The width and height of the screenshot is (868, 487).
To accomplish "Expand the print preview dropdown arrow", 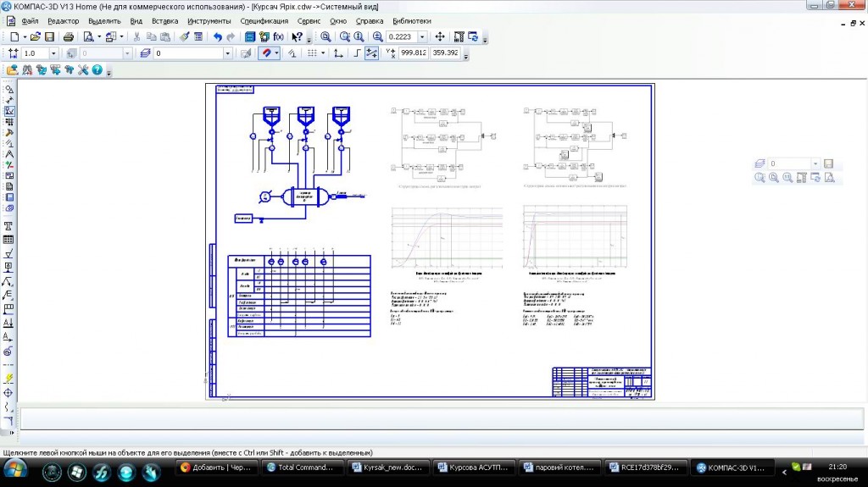I will [98, 37].
